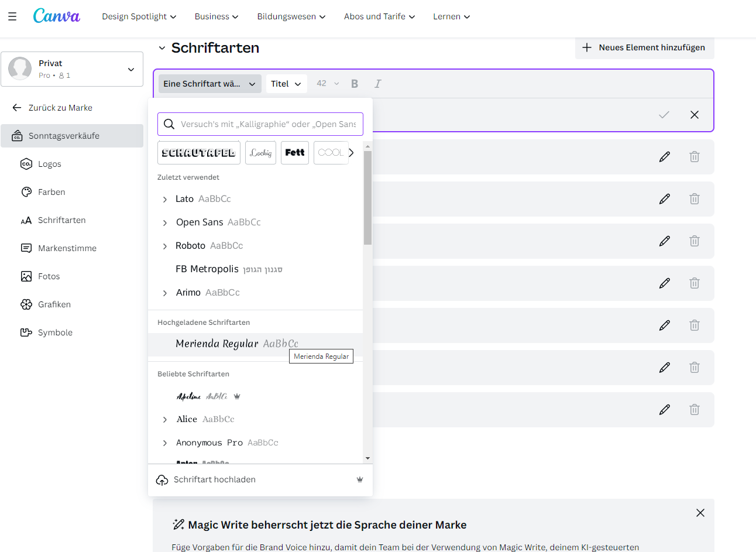Click the Canva logo
The width and height of the screenshot is (756, 552).
click(56, 16)
